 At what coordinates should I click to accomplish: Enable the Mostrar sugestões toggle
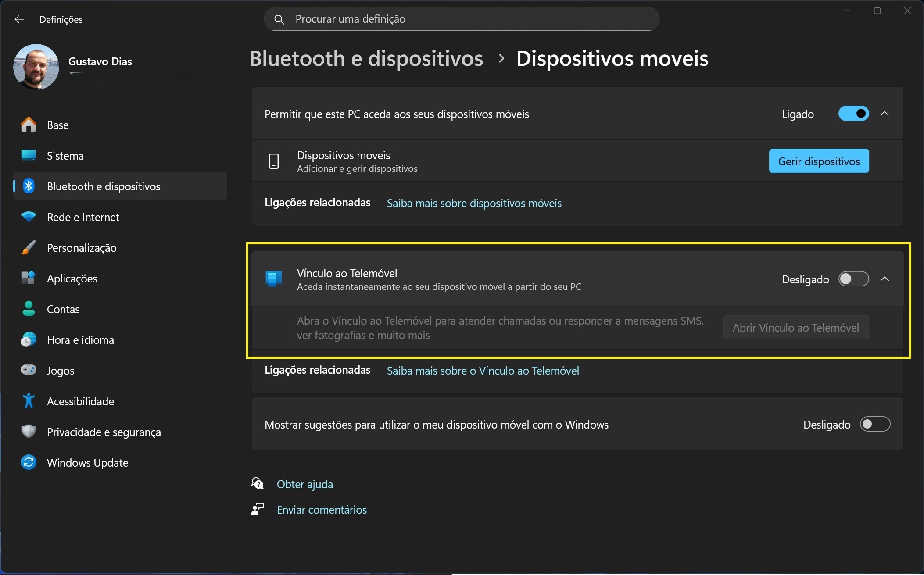point(875,424)
